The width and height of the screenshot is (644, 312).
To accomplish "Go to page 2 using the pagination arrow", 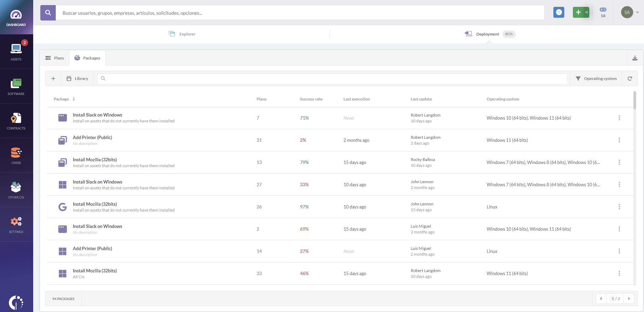I will pos(629,298).
